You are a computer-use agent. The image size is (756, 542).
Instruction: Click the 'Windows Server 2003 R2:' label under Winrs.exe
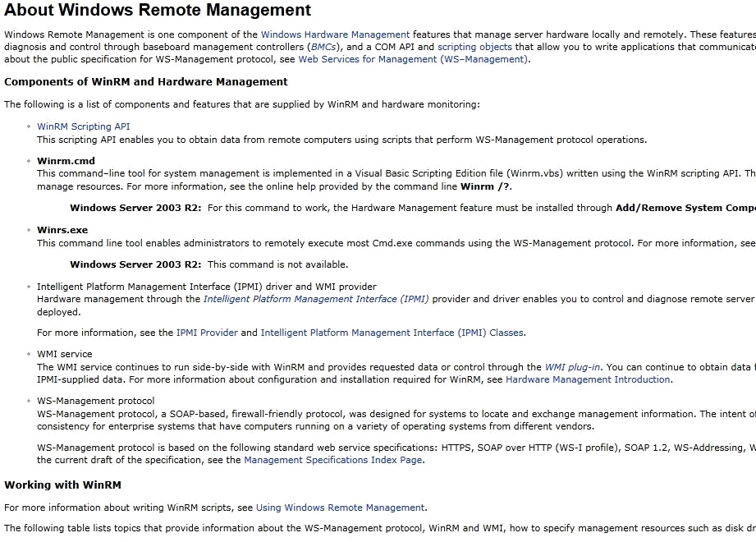click(x=135, y=264)
